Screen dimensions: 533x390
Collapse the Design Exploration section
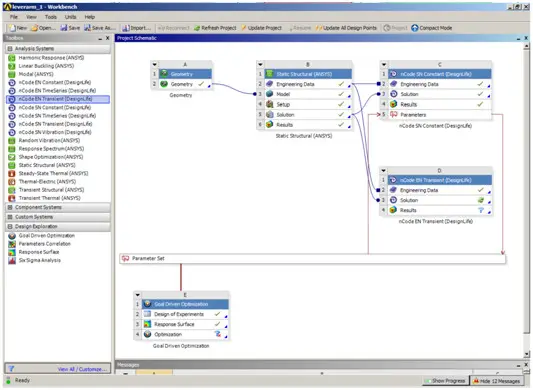10,226
